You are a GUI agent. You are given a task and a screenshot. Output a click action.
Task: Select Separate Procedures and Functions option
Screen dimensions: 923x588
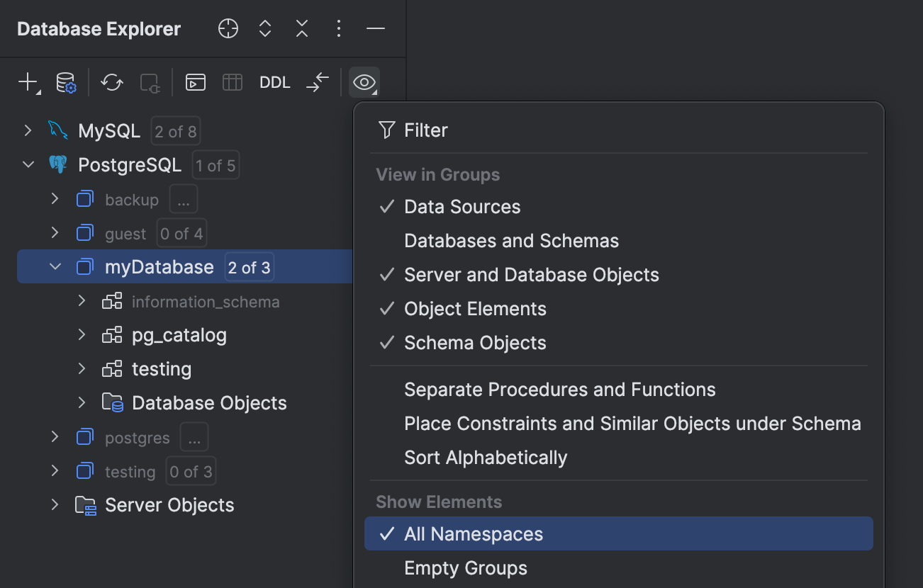click(x=559, y=389)
